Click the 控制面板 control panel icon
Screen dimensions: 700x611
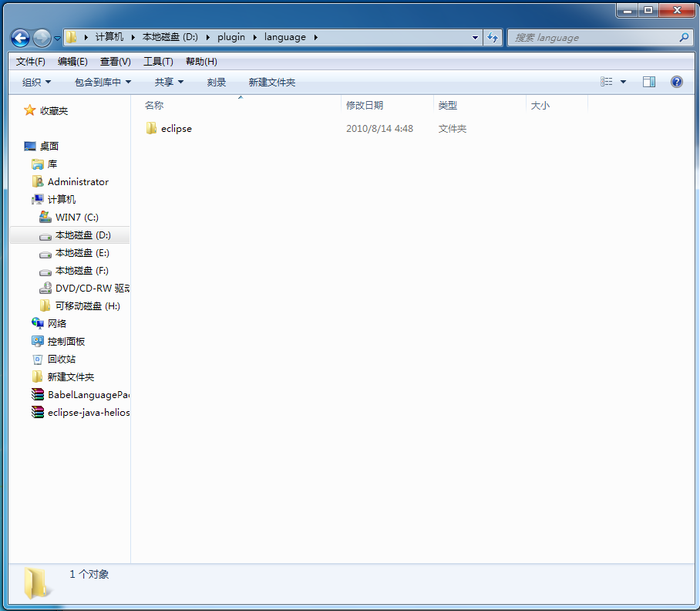[x=38, y=341]
